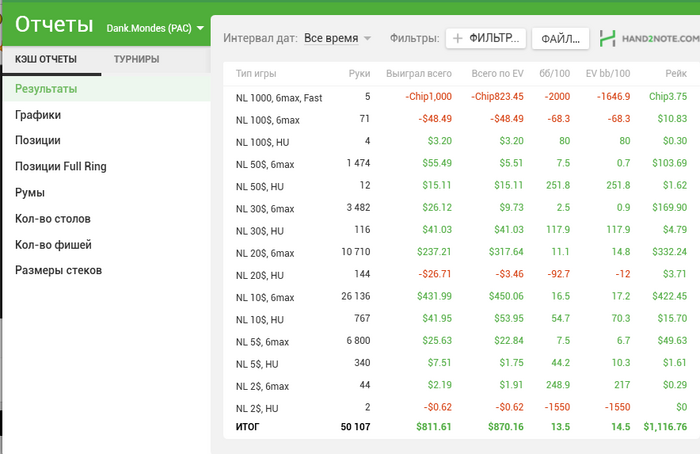Expand the Dank.Mondes (PAC) player dropdown
Viewport: 700px width, 454px height.
point(200,28)
